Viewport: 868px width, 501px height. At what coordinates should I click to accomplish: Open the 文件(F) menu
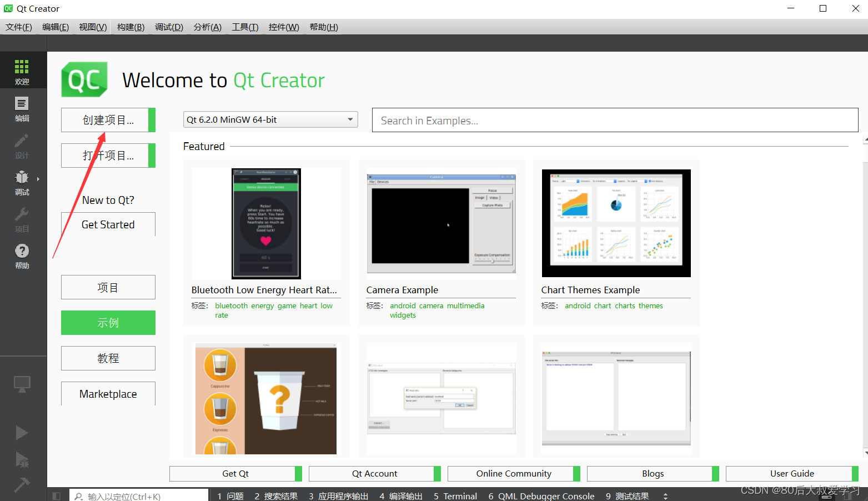pos(19,27)
